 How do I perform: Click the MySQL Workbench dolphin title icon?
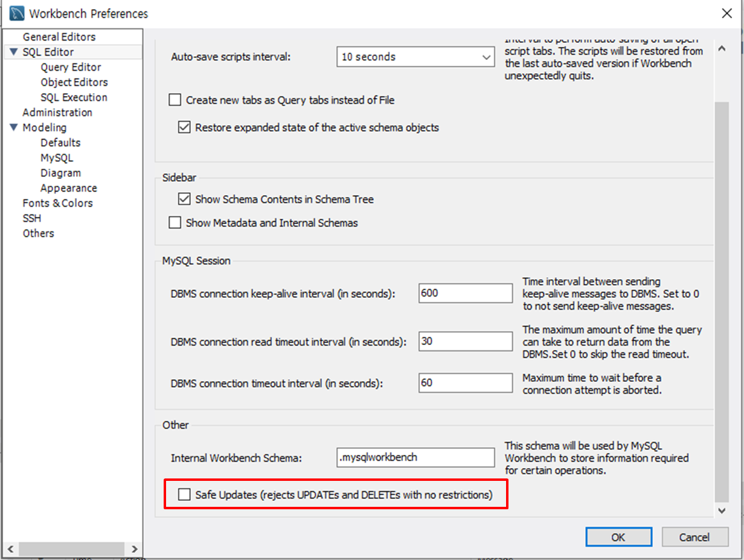[17, 13]
